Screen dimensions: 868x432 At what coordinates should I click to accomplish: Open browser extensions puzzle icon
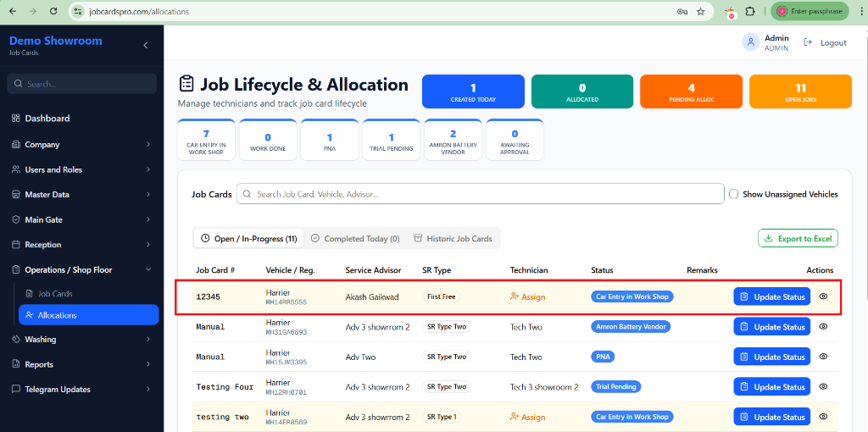(x=750, y=12)
